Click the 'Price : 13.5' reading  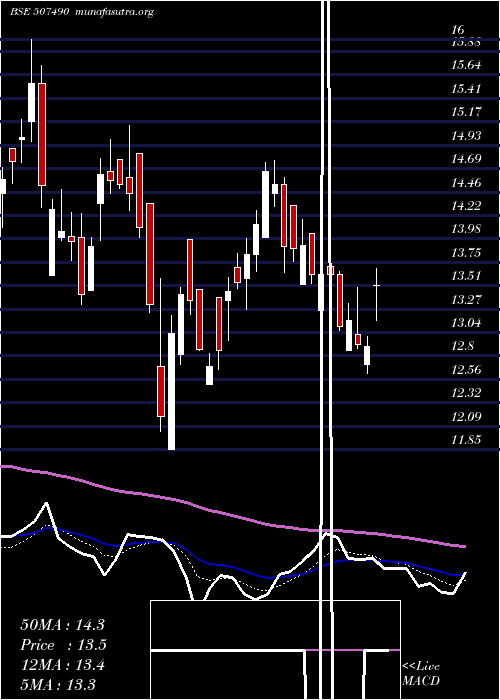click(x=64, y=645)
